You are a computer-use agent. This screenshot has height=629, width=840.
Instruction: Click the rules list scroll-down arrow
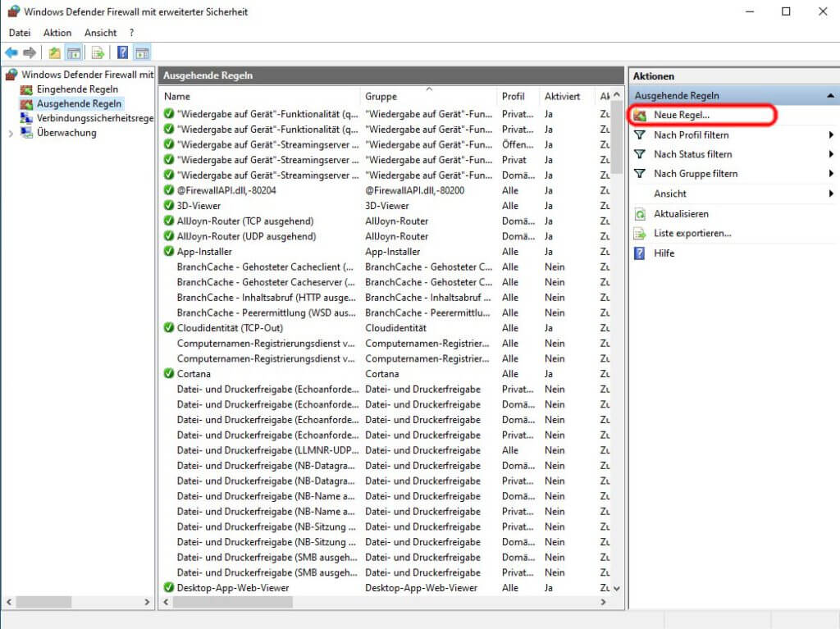(x=617, y=588)
